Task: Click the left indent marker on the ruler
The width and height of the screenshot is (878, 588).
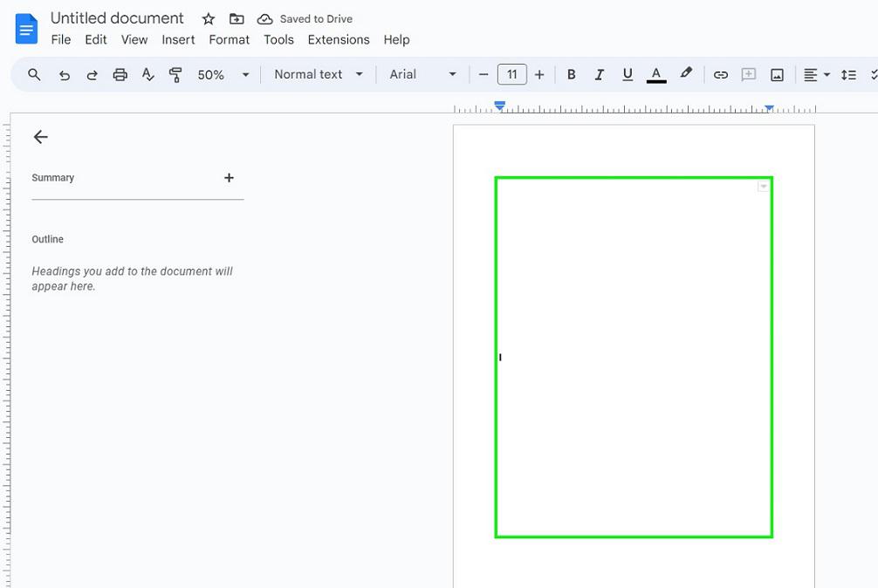Action: 500,106
